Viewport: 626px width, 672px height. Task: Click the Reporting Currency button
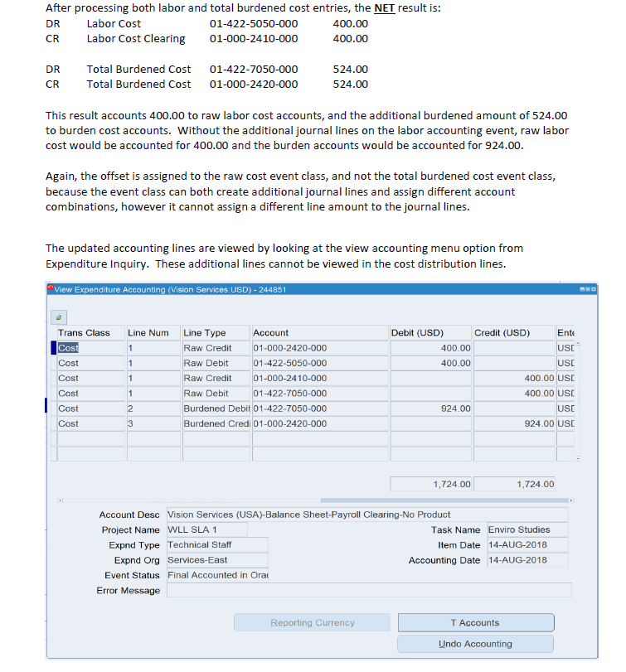point(312,623)
